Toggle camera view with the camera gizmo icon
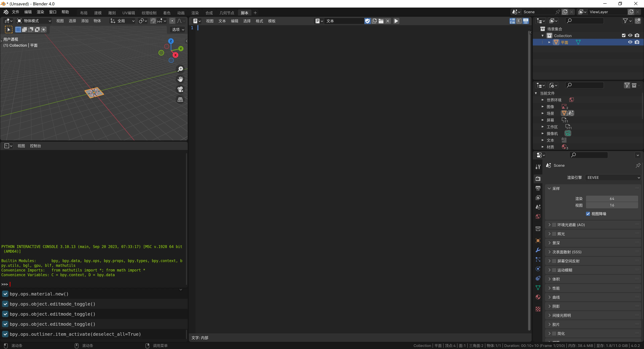 (x=180, y=89)
